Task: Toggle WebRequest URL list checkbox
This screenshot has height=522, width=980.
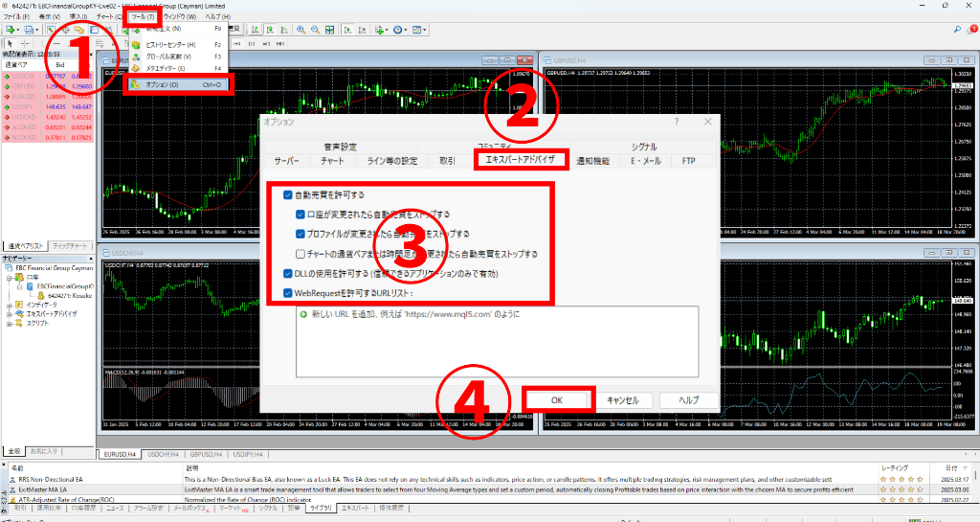Action: click(x=287, y=292)
